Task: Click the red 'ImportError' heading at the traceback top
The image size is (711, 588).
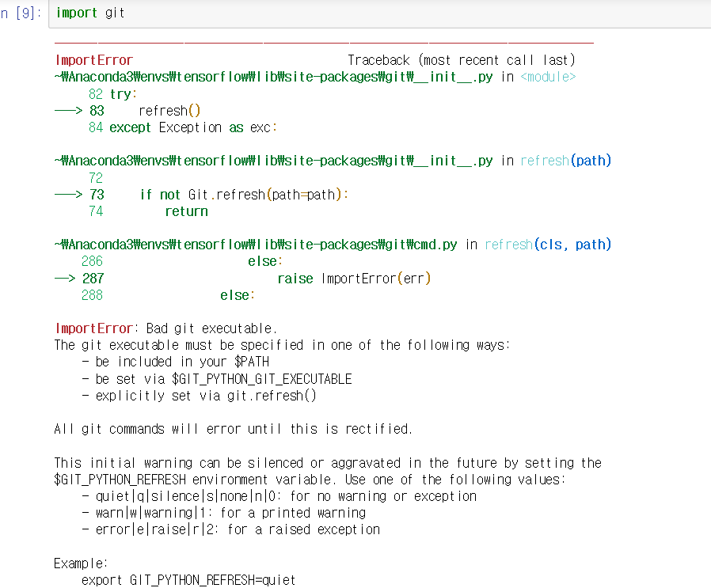Action: point(94,60)
